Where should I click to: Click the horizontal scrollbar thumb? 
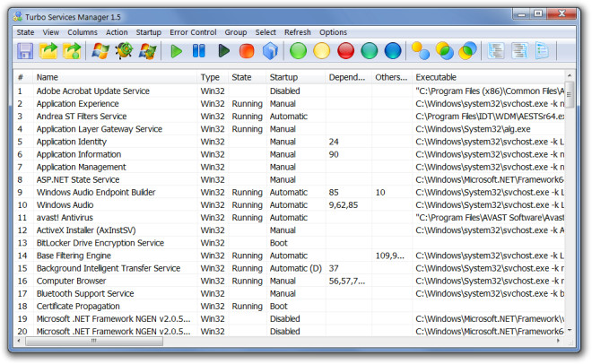pyautogui.click(x=94, y=341)
